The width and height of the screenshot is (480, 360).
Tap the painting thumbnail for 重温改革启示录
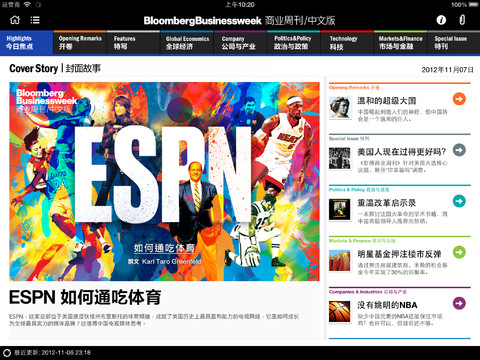click(x=340, y=210)
